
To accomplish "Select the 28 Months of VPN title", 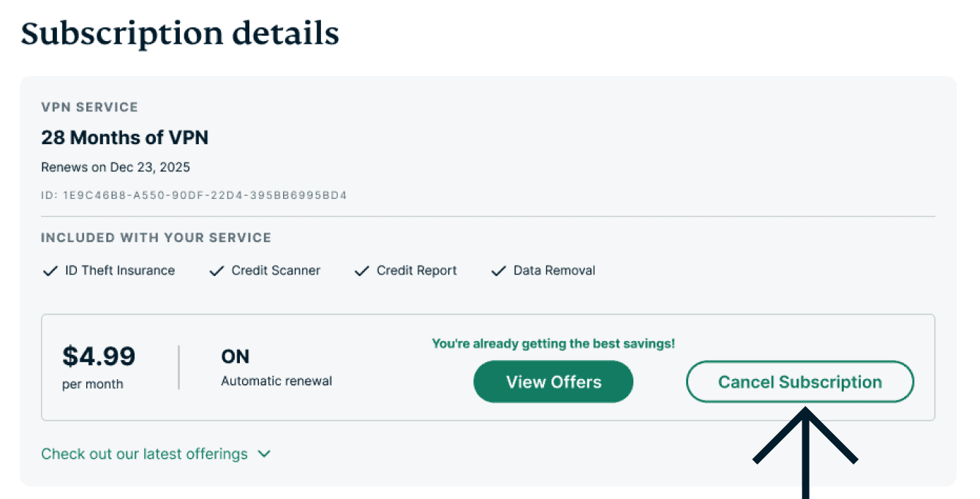I will pos(125,138).
